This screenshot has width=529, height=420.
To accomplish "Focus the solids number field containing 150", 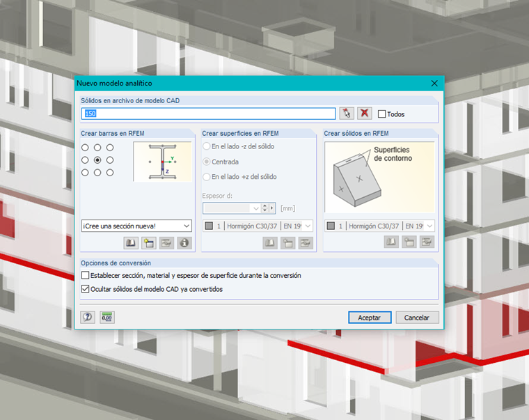I will [209, 114].
